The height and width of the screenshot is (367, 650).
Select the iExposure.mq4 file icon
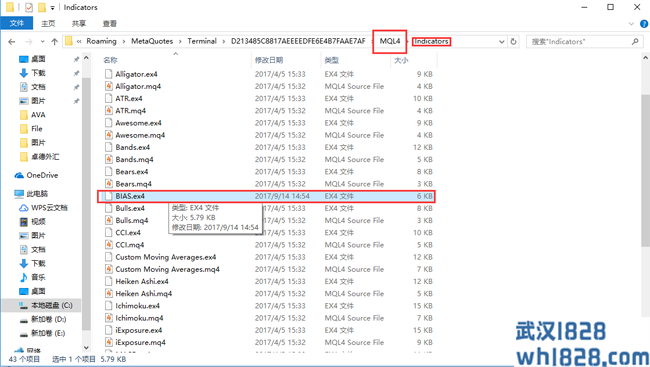[108, 343]
